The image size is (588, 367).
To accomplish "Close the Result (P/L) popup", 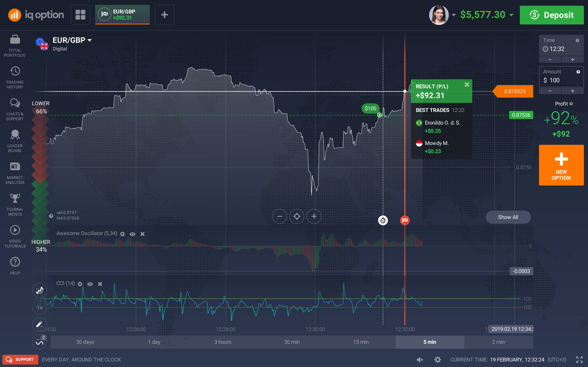I will click(467, 85).
